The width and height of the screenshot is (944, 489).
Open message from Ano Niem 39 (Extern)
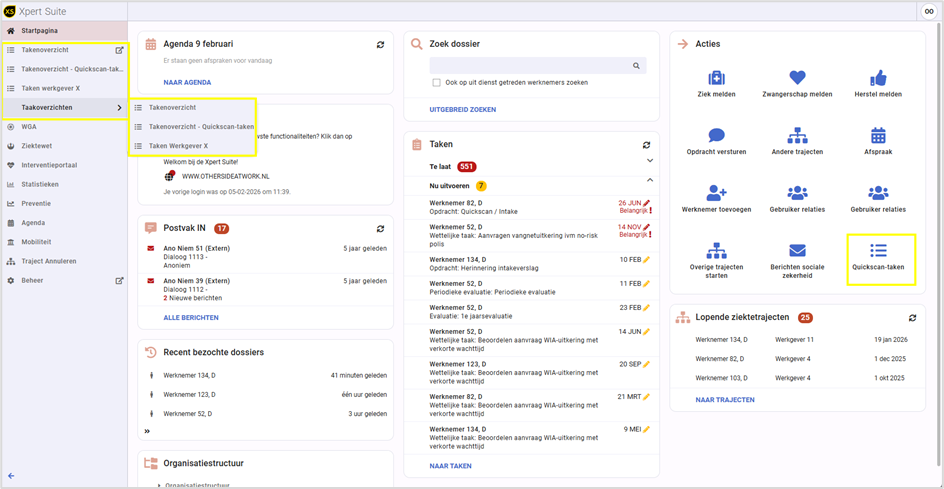click(266, 290)
